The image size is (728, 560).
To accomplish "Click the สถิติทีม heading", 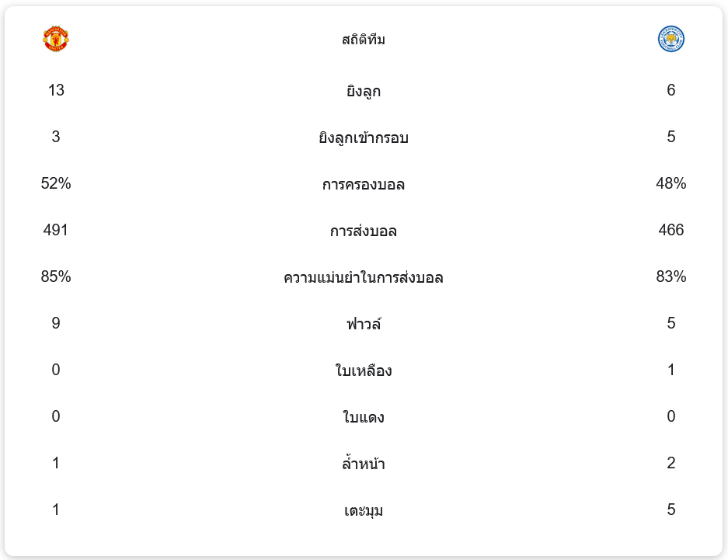I will [364, 40].
